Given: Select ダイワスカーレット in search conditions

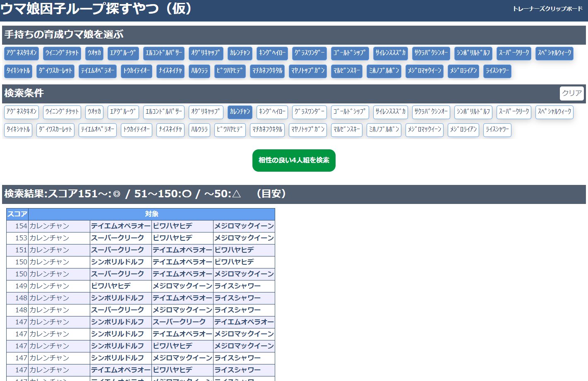Looking at the screenshot, I should pos(55,130).
